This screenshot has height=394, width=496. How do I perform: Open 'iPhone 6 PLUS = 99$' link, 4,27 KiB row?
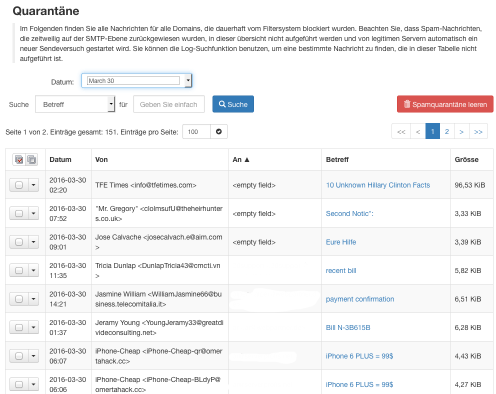[359, 384]
